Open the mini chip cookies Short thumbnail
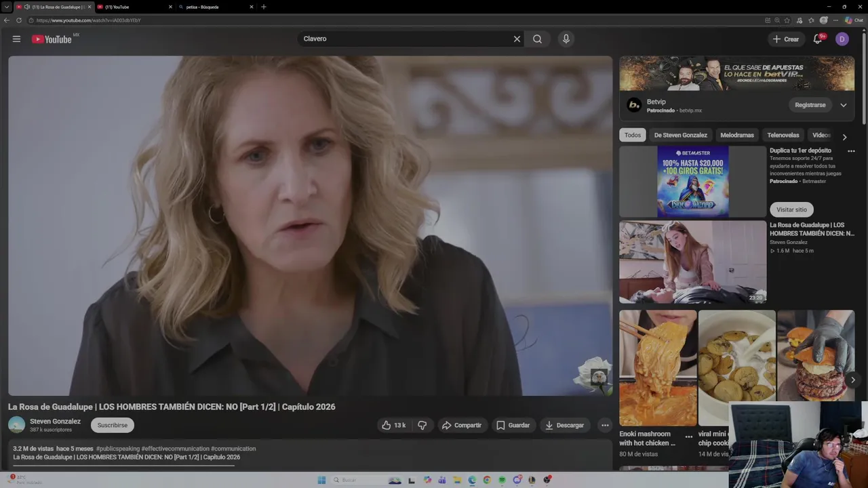Viewport: 868px width, 488px height. point(736,368)
